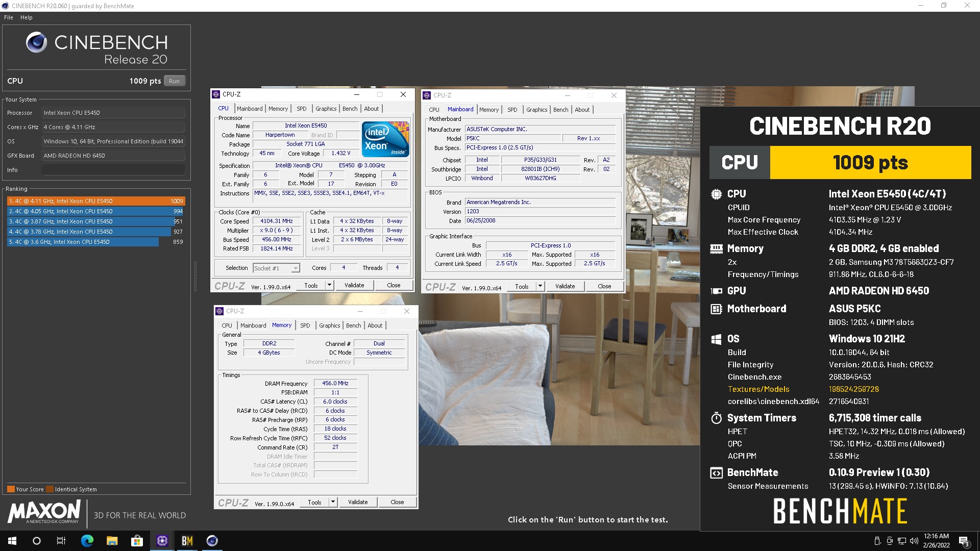The image size is (980, 551).
Task: Click Close button in Mainboard CPU-Z window
Action: [x=604, y=286]
